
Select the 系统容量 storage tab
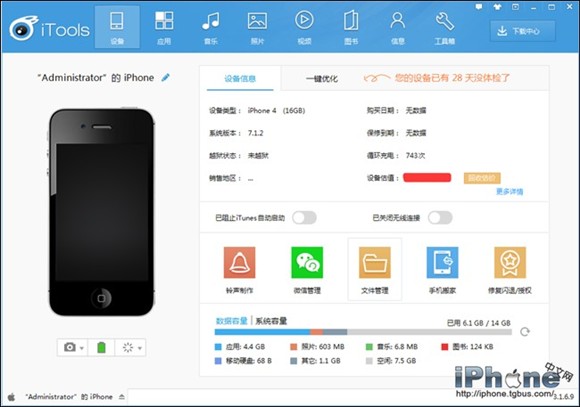click(x=271, y=321)
